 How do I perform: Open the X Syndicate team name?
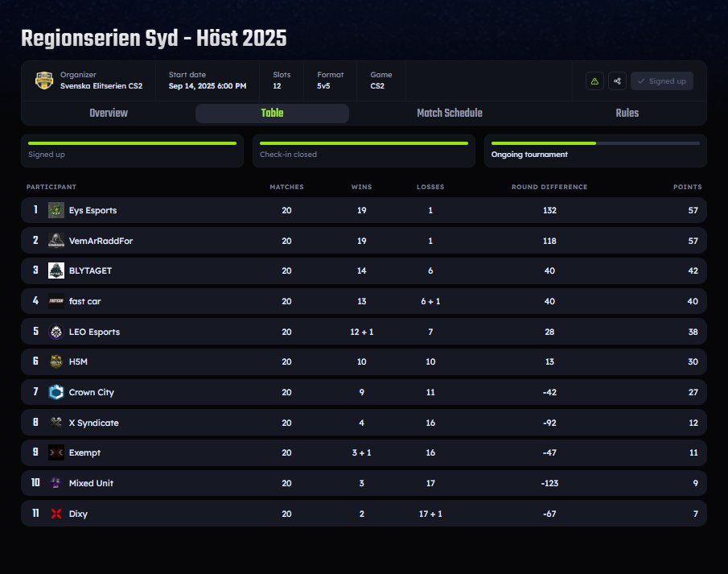(94, 423)
